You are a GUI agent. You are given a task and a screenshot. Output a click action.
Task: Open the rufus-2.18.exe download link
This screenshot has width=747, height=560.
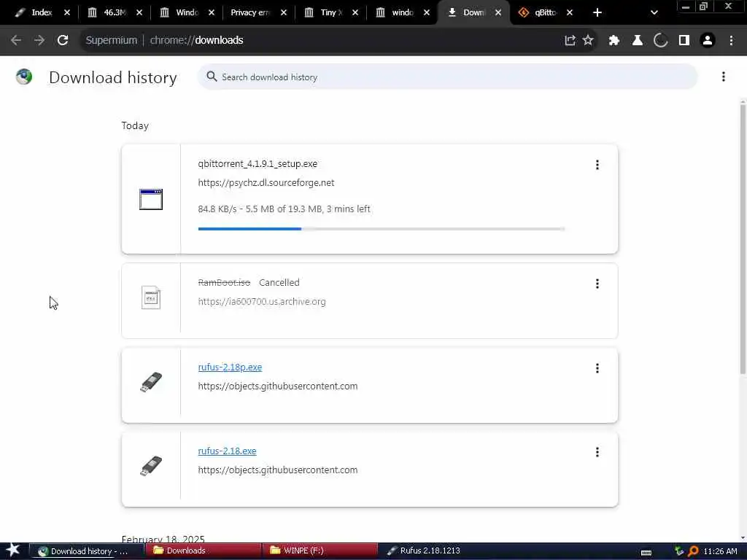pyautogui.click(x=228, y=451)
